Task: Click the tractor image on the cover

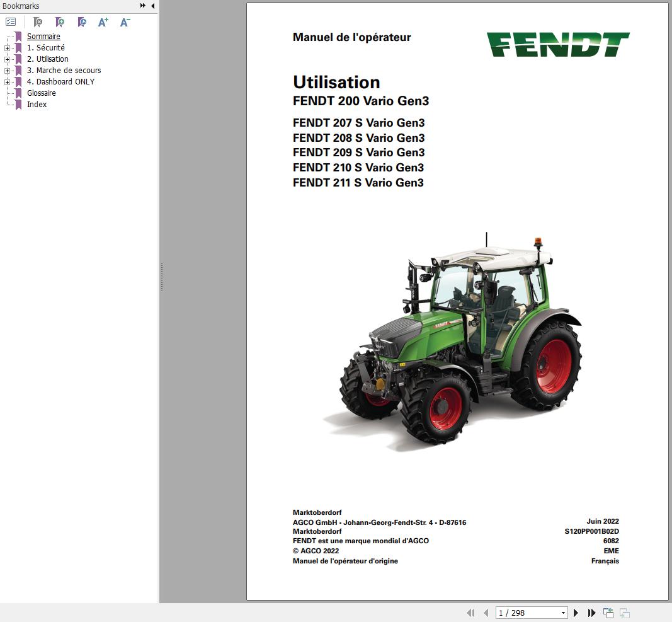Action: [x=453, y=341]
